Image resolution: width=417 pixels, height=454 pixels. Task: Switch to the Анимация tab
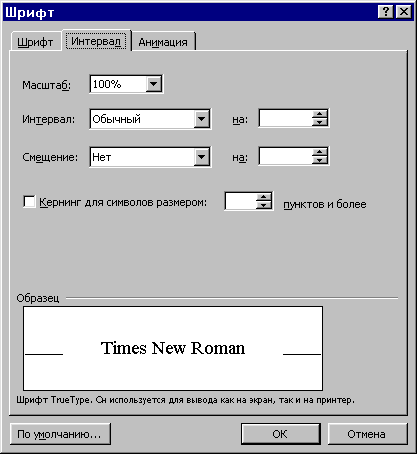[163, 42]
